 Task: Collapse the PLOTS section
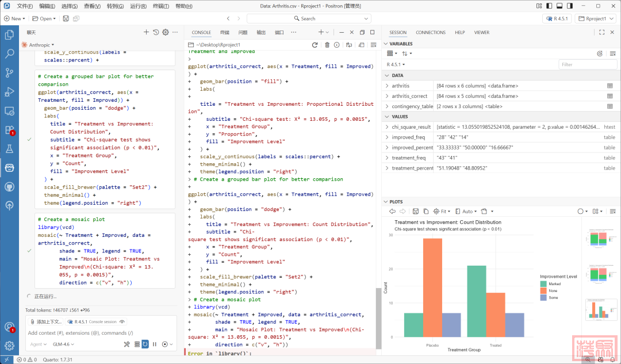[386, 202]
